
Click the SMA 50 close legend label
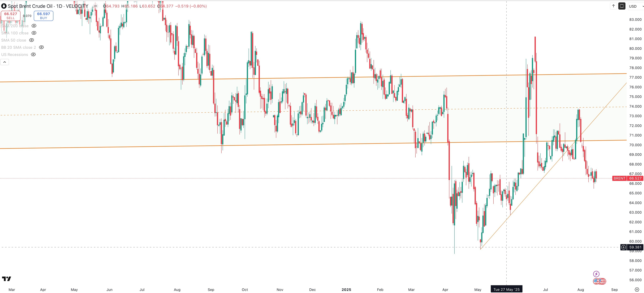pos(13,40)
